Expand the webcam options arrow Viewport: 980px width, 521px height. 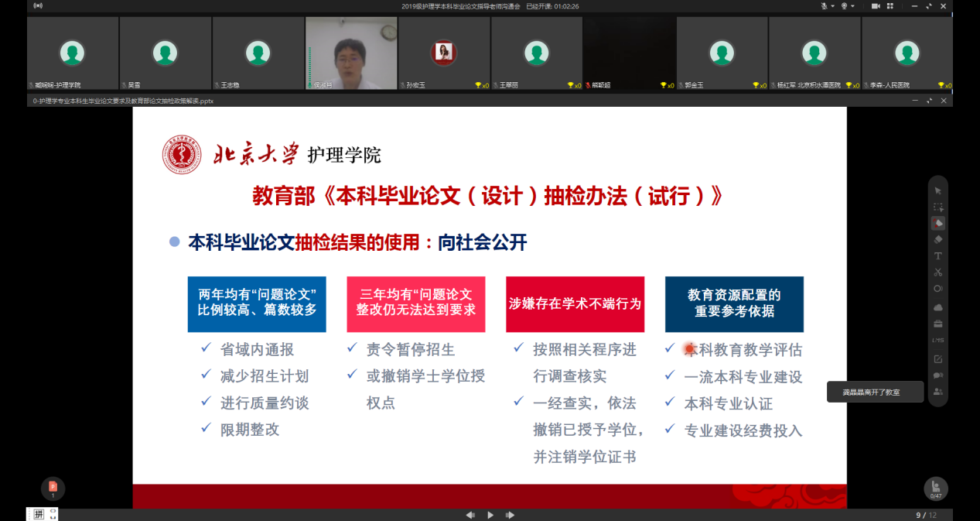coord(852,6)
